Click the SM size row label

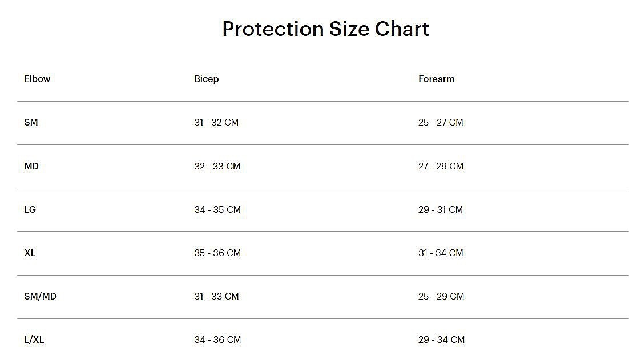click(x=31, y=122)
